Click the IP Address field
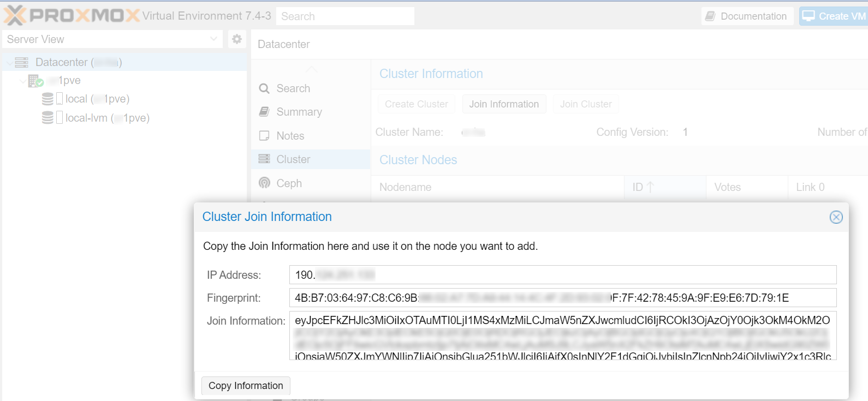Screen dimensions: 868x401 (x=563, y=275)
